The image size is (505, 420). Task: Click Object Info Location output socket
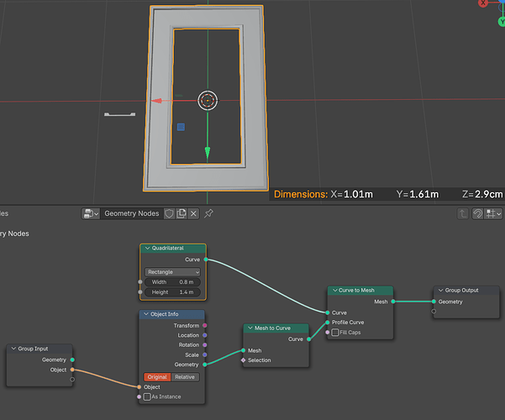pyautogui.click(x=205, y=335)
